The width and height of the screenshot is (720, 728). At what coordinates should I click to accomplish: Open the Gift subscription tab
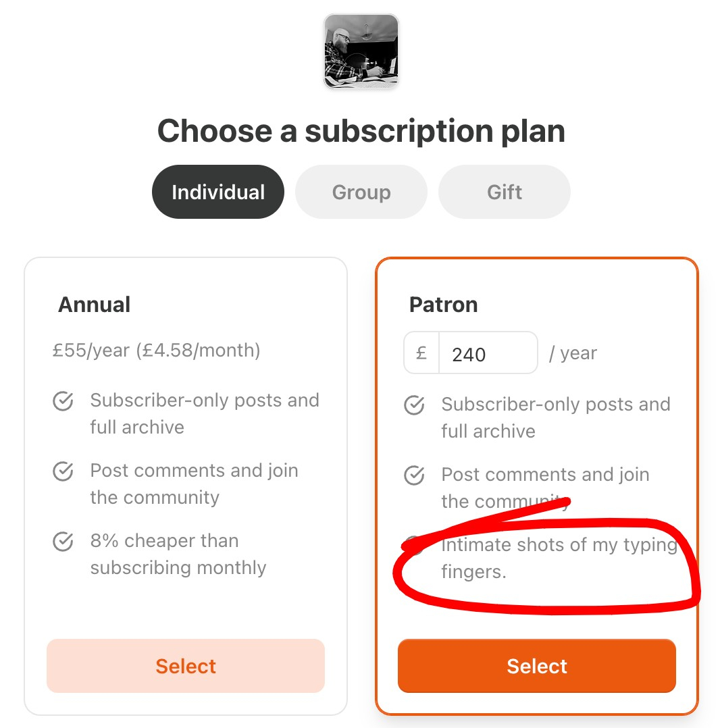click(505, 192)
